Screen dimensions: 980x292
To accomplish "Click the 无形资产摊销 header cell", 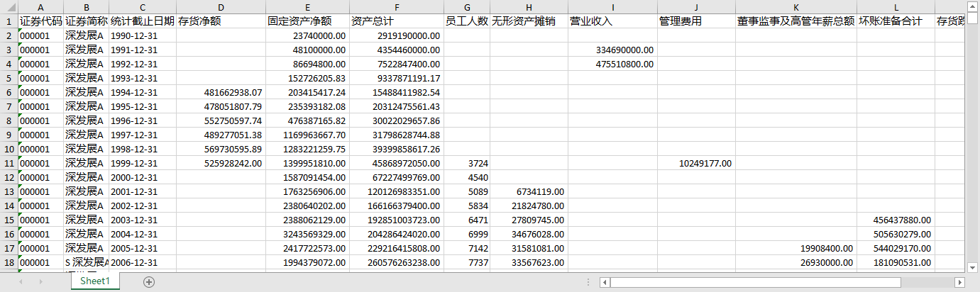I will [x=529, y=21].
